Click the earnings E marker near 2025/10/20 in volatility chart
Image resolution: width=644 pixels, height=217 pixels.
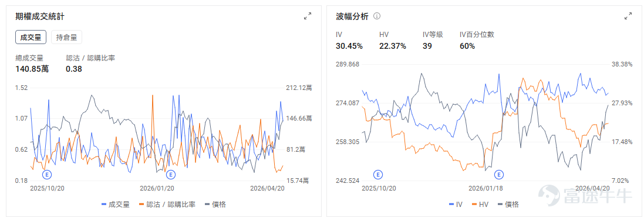(378, 175)
